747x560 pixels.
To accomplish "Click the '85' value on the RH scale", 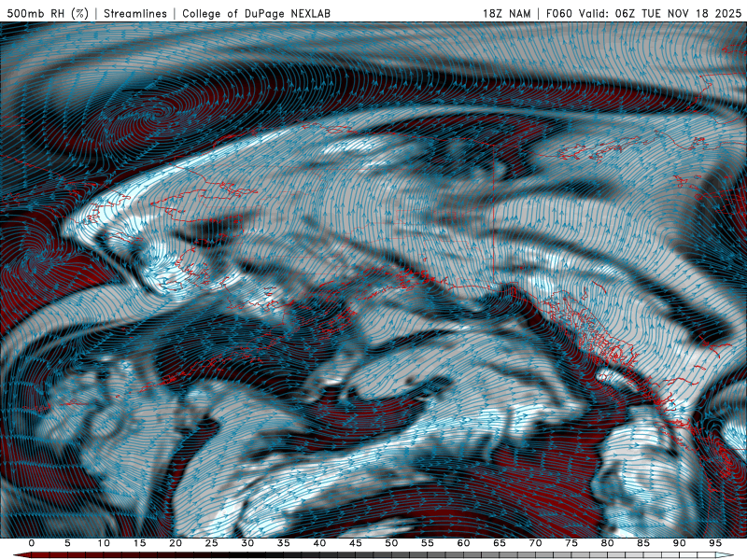I will pyautogui.click(x=643, y=543).
